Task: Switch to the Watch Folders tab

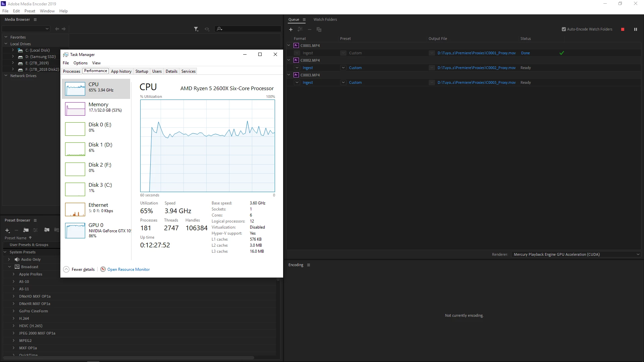Action: coord(325,19)
